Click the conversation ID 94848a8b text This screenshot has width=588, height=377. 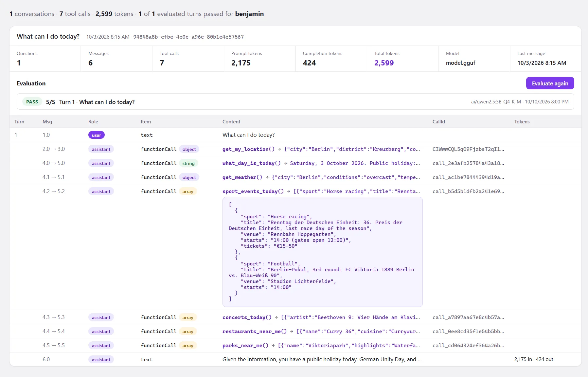(188, 37)
